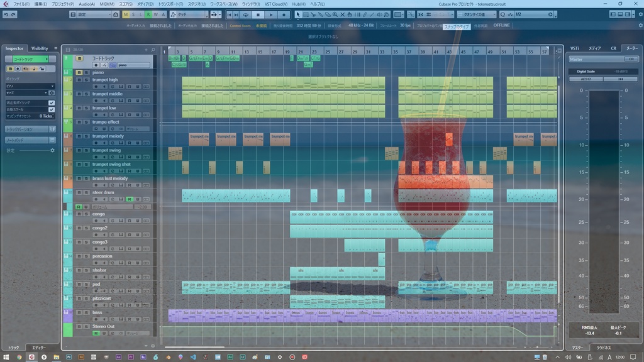The height and width of the screenshot is (362, 644).
Task: Open Windows Start button on taskbar
Action: coord(6,357)
